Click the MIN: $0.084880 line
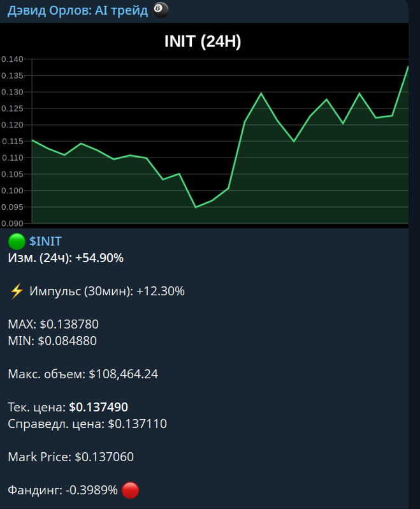Image resolution: width=420 pixels, height=509 pixels. pos(52,341)
